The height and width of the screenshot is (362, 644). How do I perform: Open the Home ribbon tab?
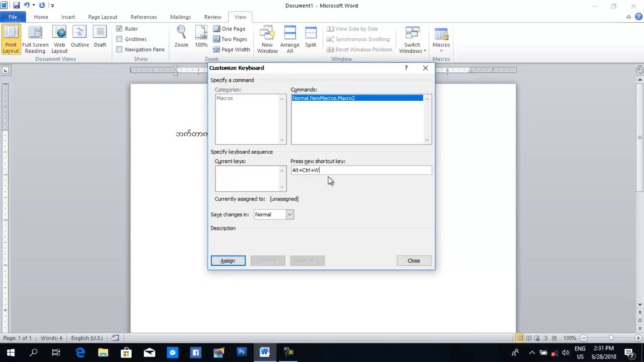(41, 17)
